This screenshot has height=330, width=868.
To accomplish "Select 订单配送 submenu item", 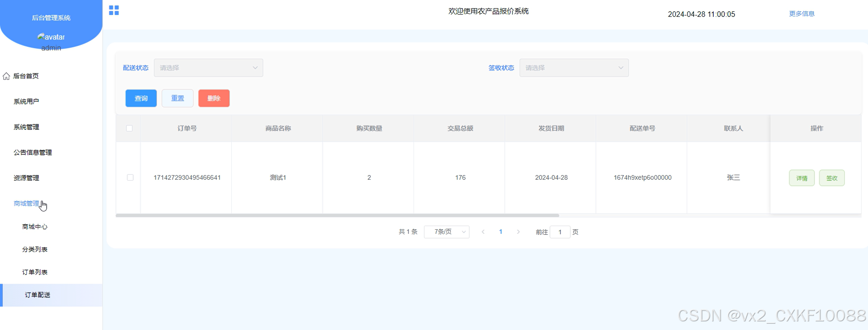I will coord(51,295).
